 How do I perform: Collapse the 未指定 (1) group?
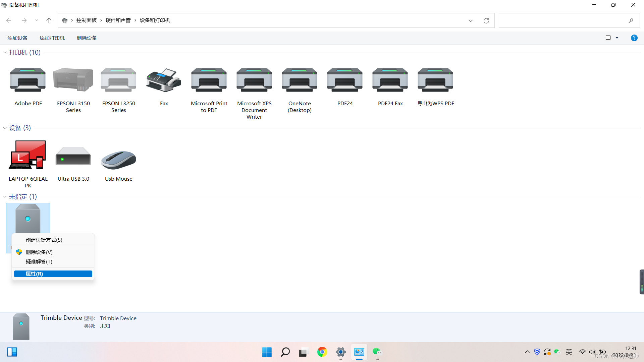[5, 197]
